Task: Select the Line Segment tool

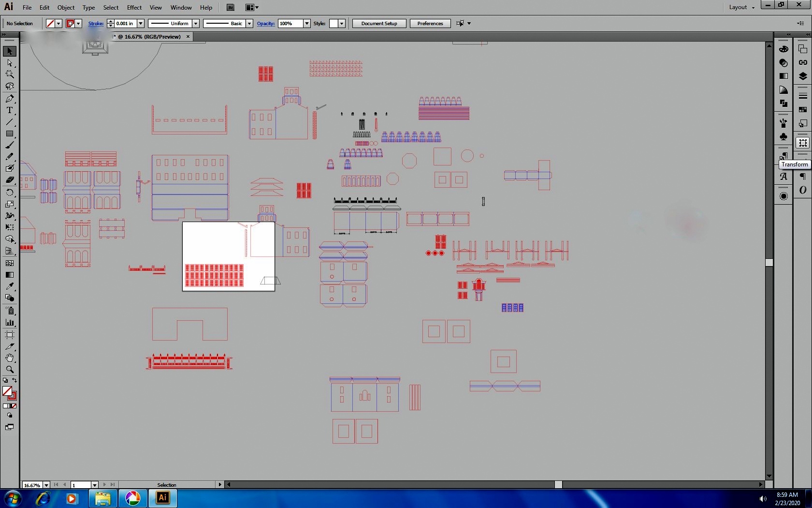Action: 10,122
